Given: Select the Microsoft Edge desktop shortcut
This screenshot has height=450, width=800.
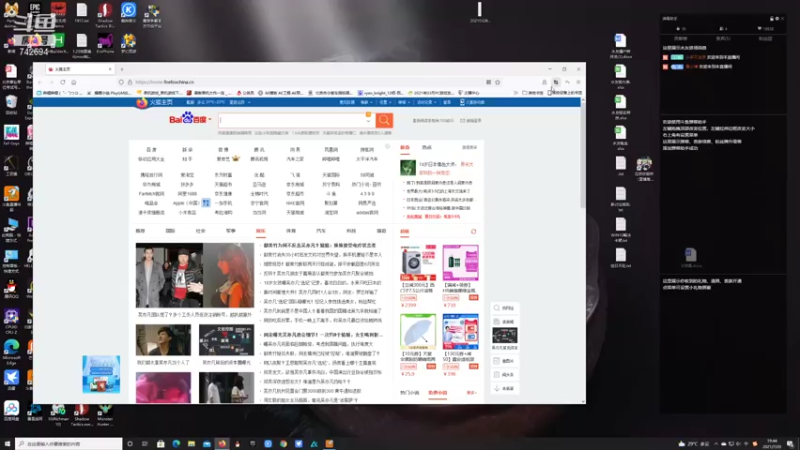Looking at the screenshot, I should tap(11, 351).
